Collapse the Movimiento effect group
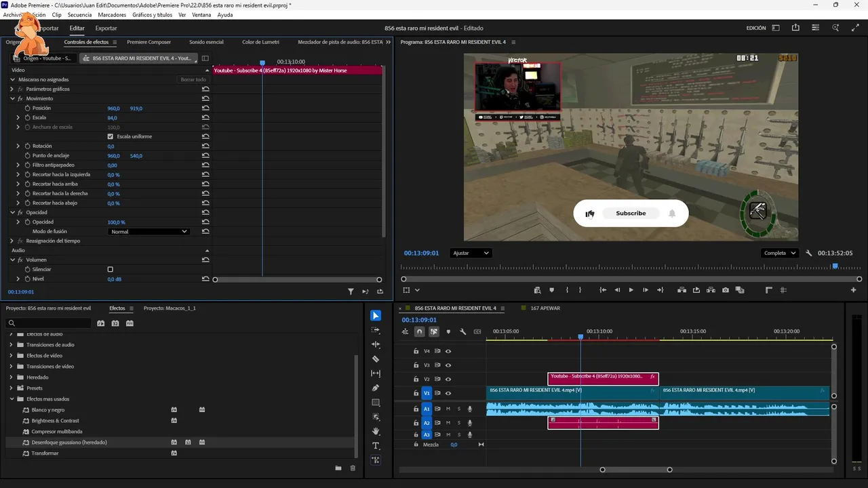868x488 pixels. coord(12,99)
